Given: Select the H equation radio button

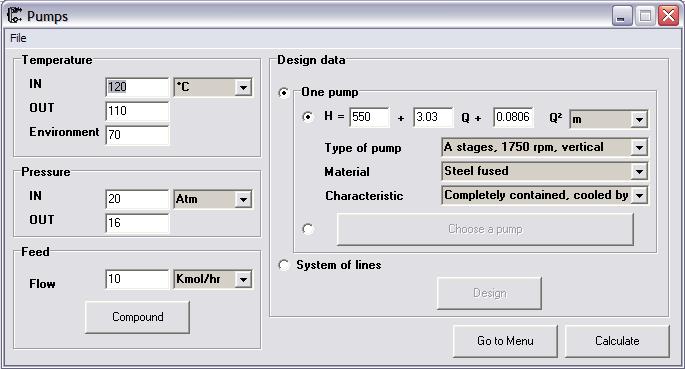Looking at the screenshot, I should pyautogui.click(x=308, y=117).
